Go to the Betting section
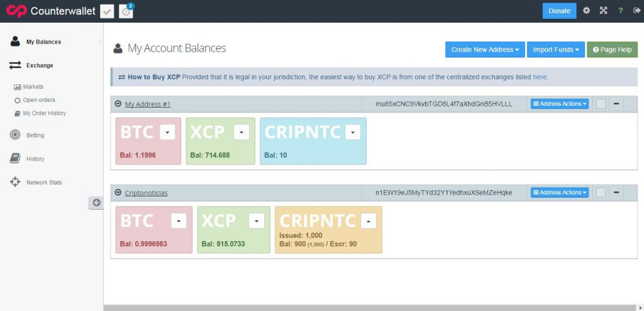 pos(35,135)
